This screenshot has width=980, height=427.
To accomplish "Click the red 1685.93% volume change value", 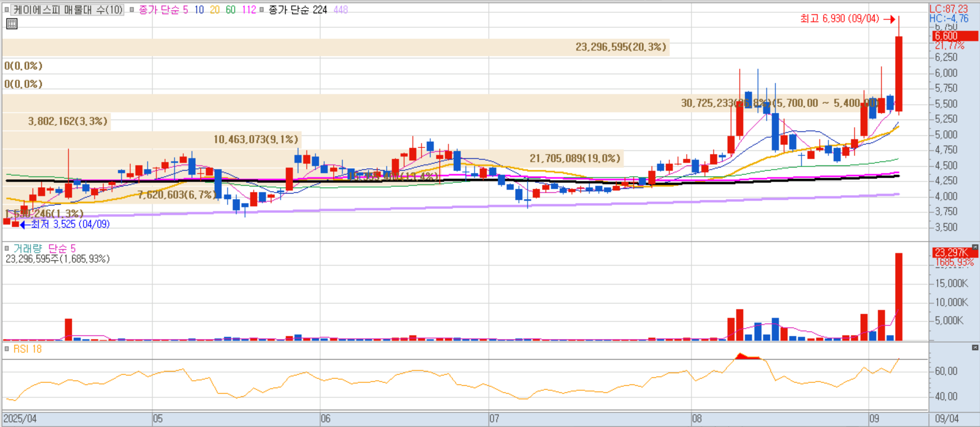I will pyautogui.click(x=954, y=262).
